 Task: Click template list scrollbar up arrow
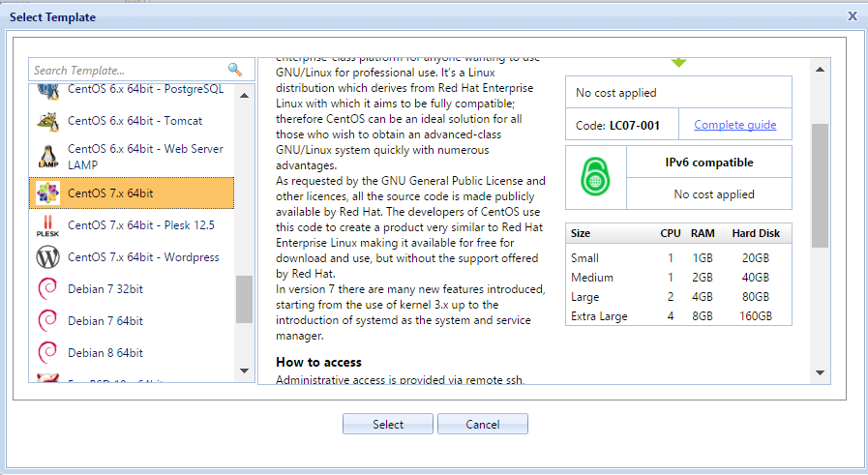point(244,95)
